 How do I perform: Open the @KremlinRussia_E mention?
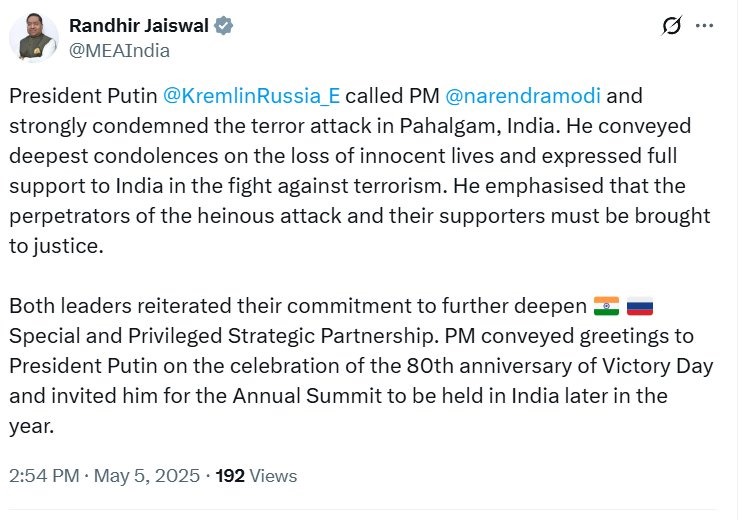[x=249, y=97]
